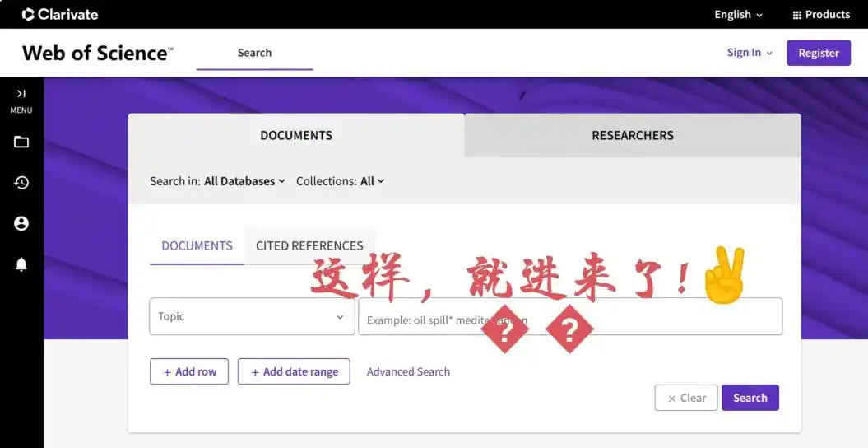Image resolution: width=868 pixels, height=448 pixels.
Task: Open the All Databases dropdown
Action: 244,181
